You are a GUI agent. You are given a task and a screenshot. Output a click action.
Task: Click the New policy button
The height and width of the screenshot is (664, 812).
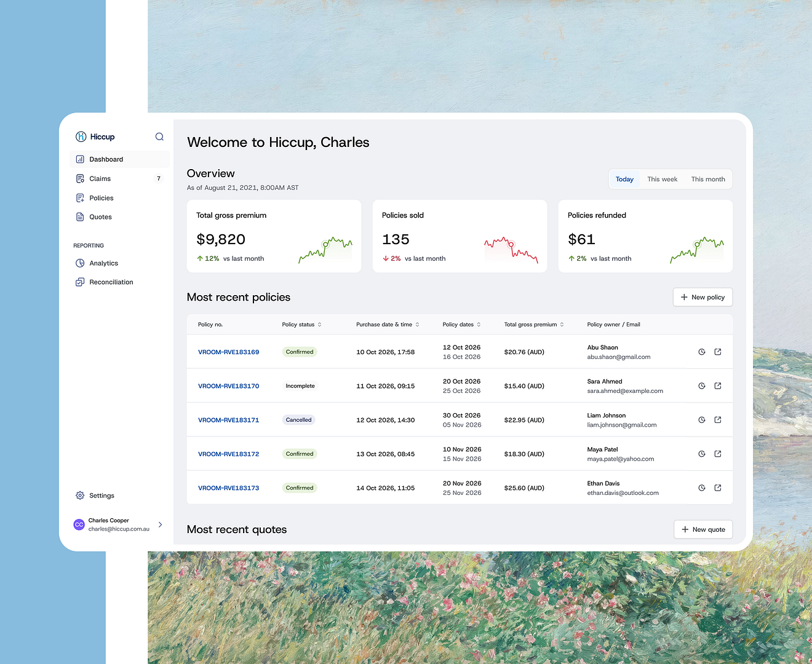pyautogui.click(x=703, y=297)
